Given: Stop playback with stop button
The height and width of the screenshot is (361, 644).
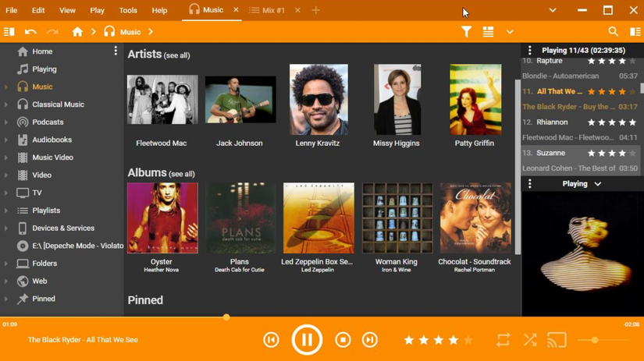Looking at the screenshot, I should [343, 340].
